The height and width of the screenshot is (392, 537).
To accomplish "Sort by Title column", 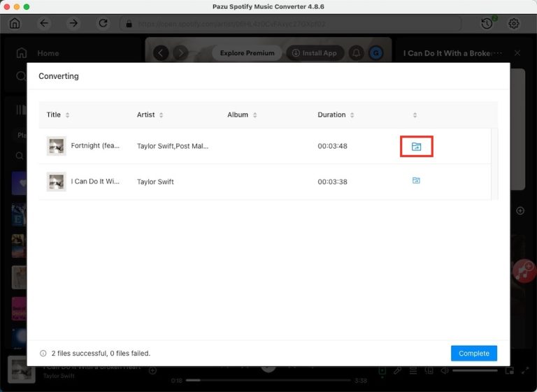I will pos(67,115).
